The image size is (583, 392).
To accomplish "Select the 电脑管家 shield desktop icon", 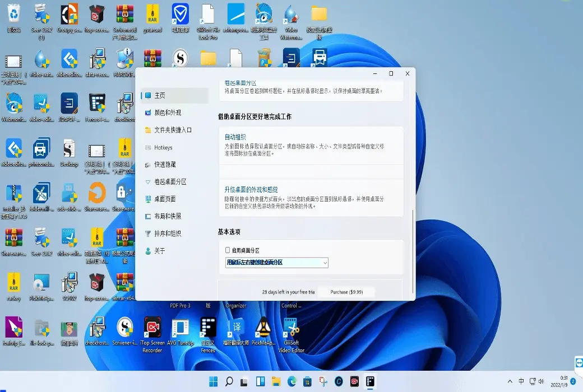I will click(181, 18).
